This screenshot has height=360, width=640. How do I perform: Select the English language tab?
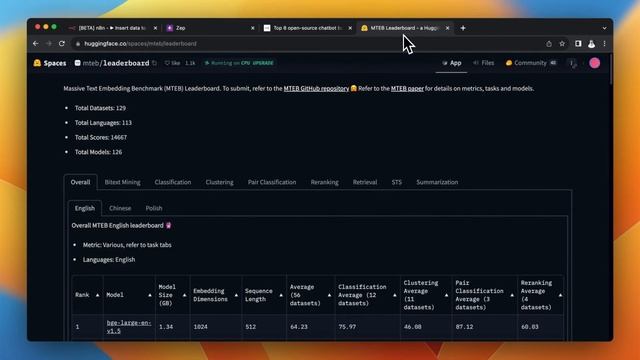tap(84, 208)
